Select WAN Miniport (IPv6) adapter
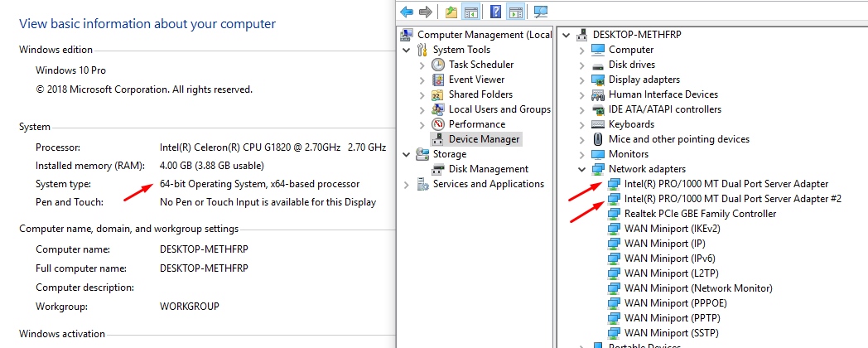This screenshot has width=868, height=348. coord(669,259)
